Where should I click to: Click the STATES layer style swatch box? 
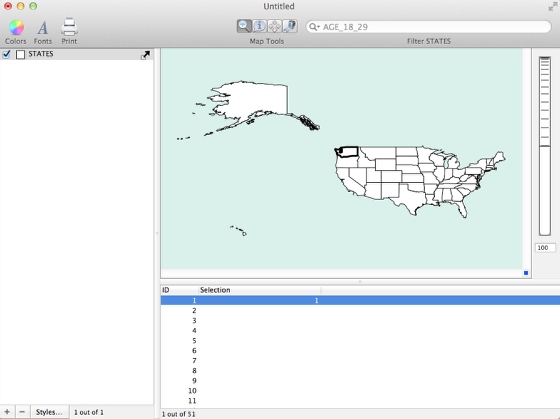(x=20, y=55)
